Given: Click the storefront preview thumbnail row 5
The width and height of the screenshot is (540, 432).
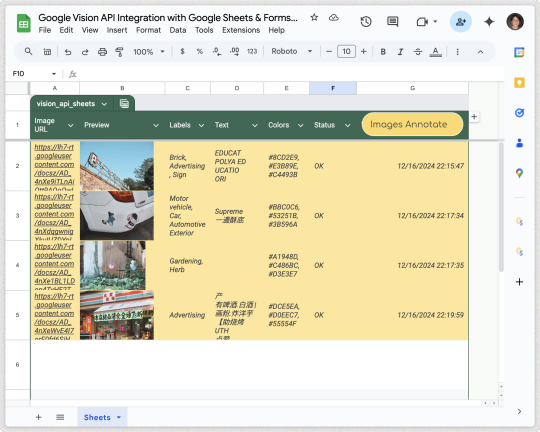Looking at the screenshot, I should (117, 315).
